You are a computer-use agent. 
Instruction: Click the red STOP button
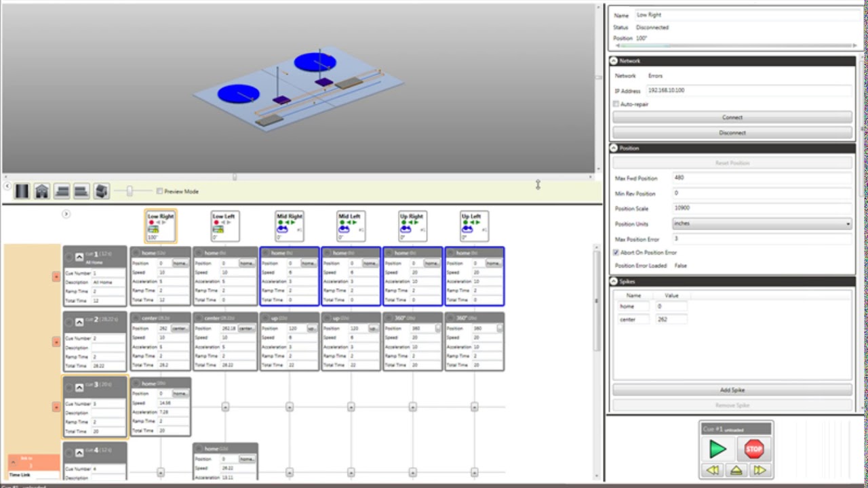[x=754, y=449]
